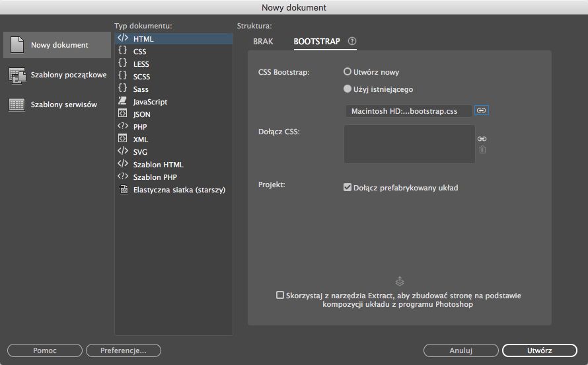Select the Użyj istniejącego radio button
This screenshot has height=365, width=588.
(348, 89)
